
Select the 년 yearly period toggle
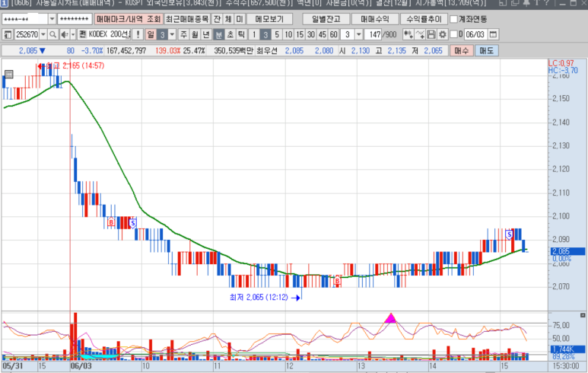click(x=206, y=34)
